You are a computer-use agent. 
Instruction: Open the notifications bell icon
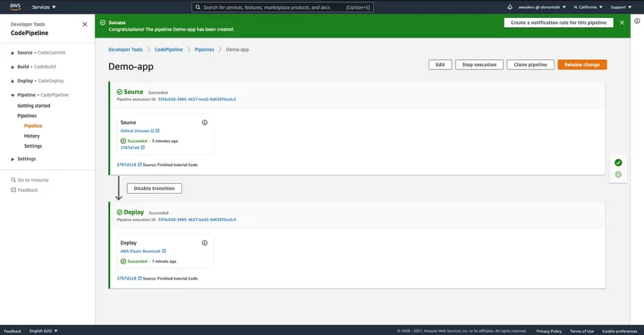[x=509, y=7]
